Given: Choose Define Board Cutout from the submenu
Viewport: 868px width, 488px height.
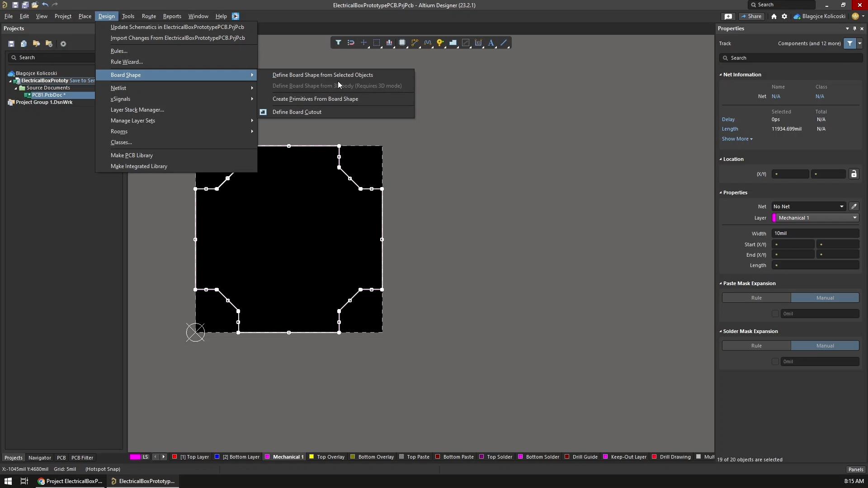Looking at the screenshot, I should click(x=296, y=112).
